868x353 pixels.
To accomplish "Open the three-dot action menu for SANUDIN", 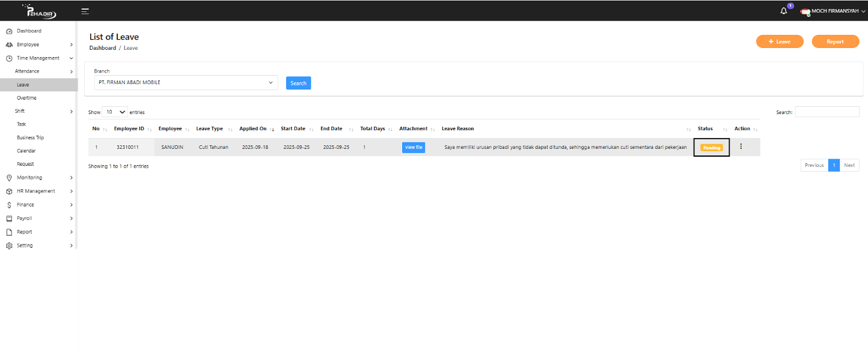I will [741, 146].
